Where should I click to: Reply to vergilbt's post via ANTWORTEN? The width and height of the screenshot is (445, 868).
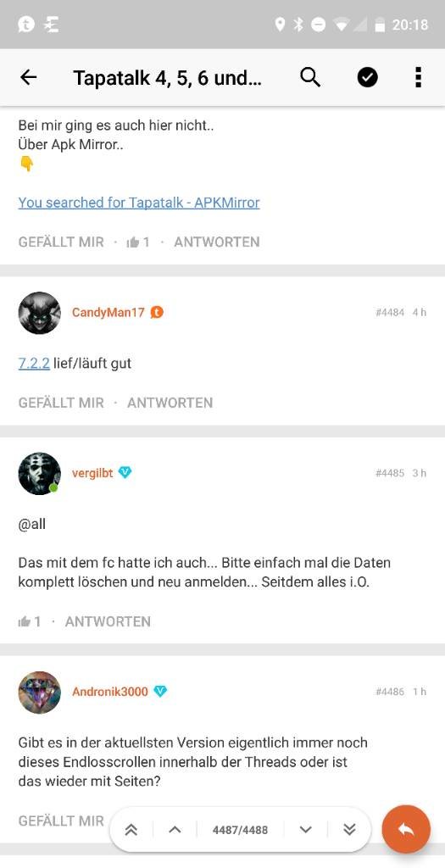(x=108, y=621)
